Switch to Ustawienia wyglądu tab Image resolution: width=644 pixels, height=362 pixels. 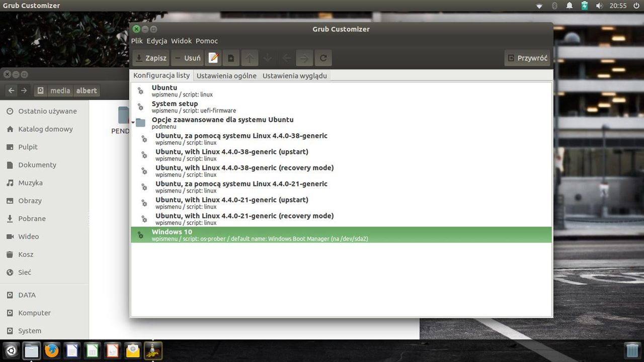point(295,76)
